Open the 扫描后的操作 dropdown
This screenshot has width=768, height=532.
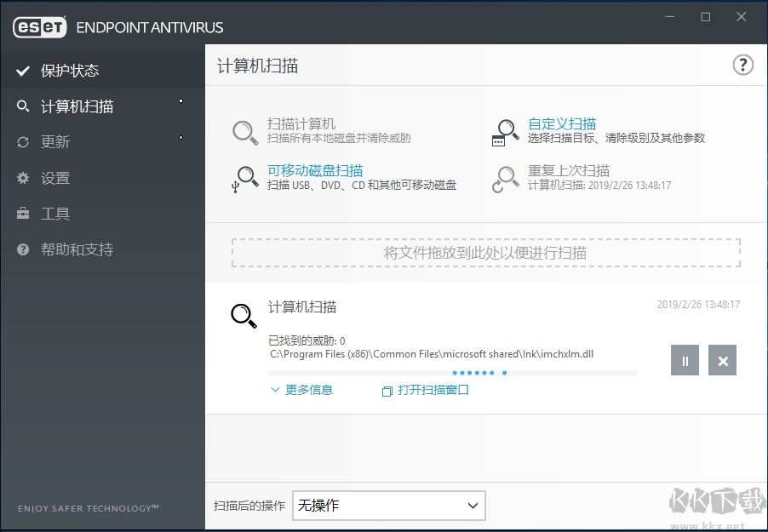click(388, 506)
